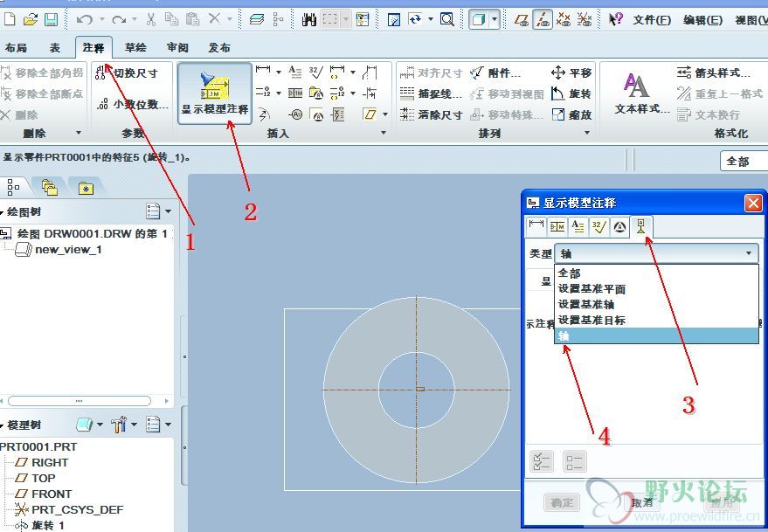Select PRT_CSYS_DEF in model tree
The width and height of the screenshot is (768, 532).
click(x=69, y=509)
